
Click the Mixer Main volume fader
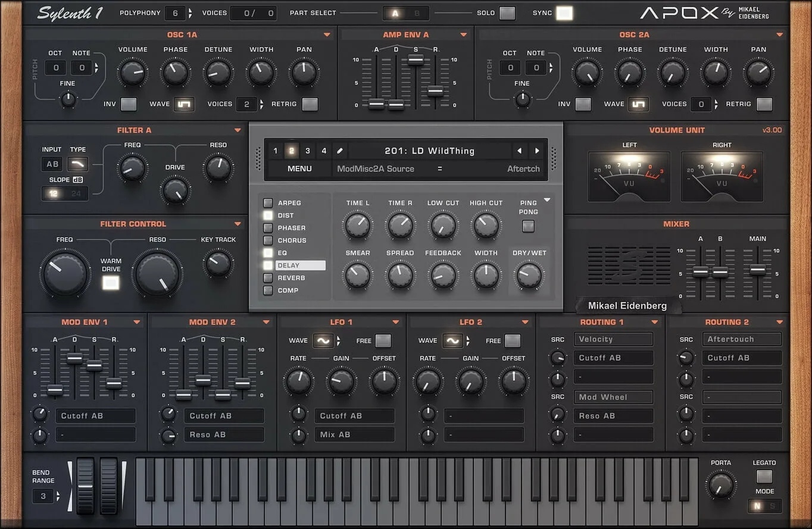[x=757, y=270]
